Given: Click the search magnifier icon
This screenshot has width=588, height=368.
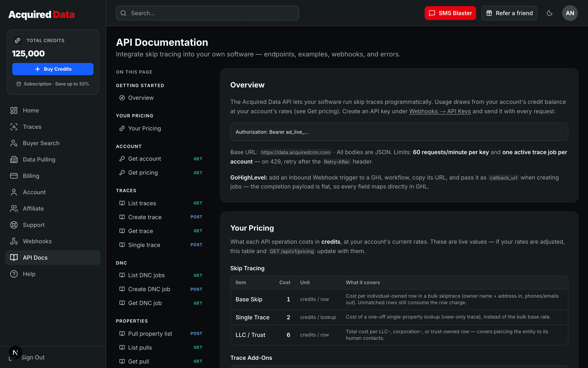Looking at the screenshot, I should [124, 13].
